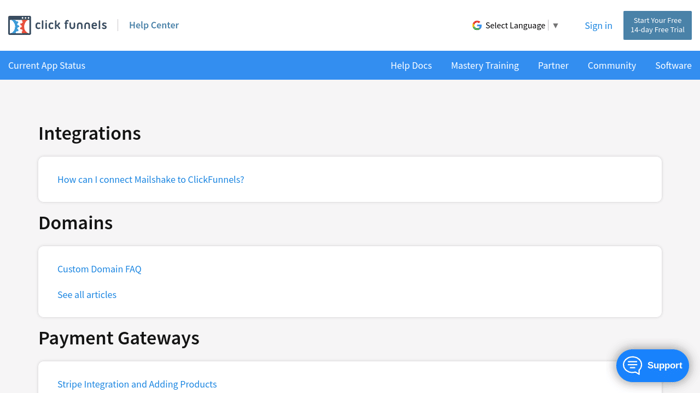This screenshot has height=393, width=700.
Task: Click the Domains heading
Action: pos(75,223)
